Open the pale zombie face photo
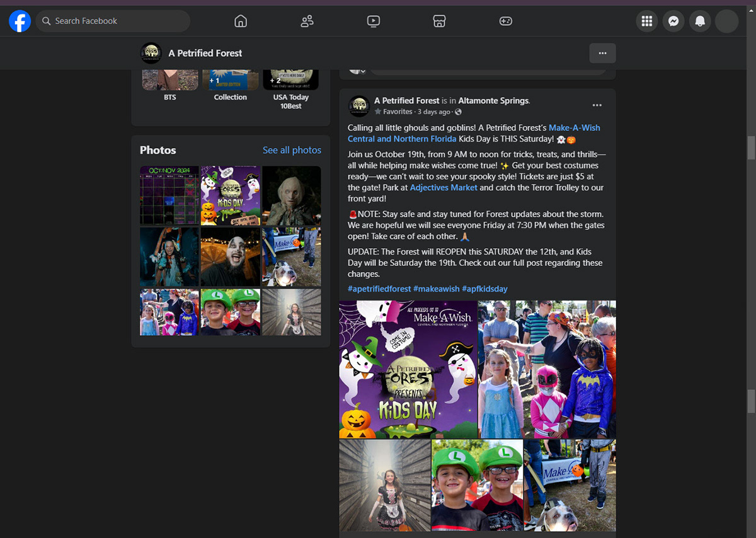The image size is (756, 538). tap(292, 195)
